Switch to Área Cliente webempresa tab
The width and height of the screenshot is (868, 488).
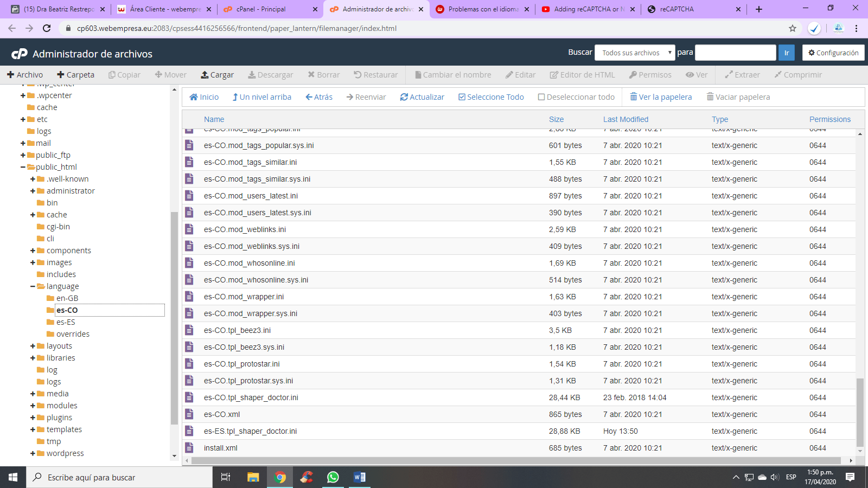(x=164, y=9)
